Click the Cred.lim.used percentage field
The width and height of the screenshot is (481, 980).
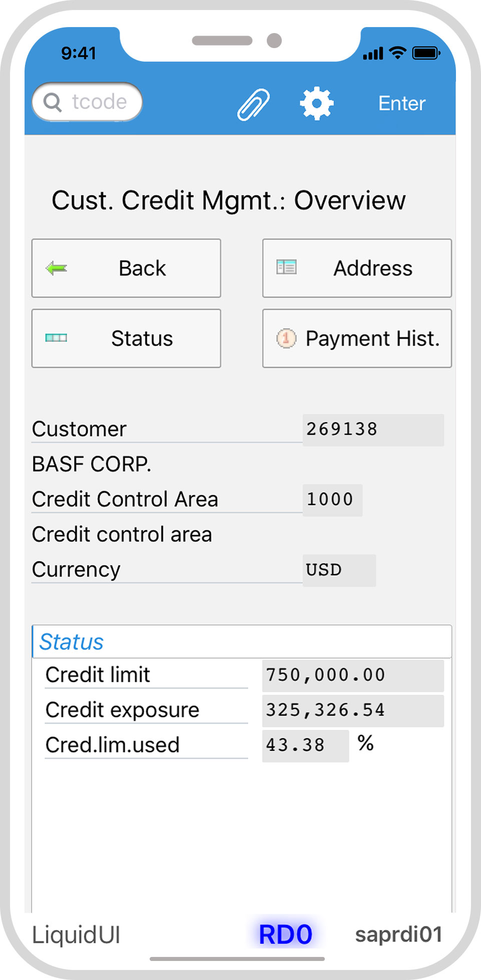coord(305,746)
